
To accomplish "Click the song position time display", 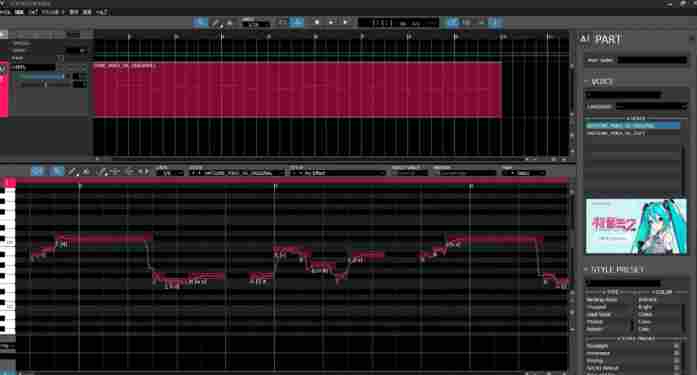I will [x=398, y=23].
